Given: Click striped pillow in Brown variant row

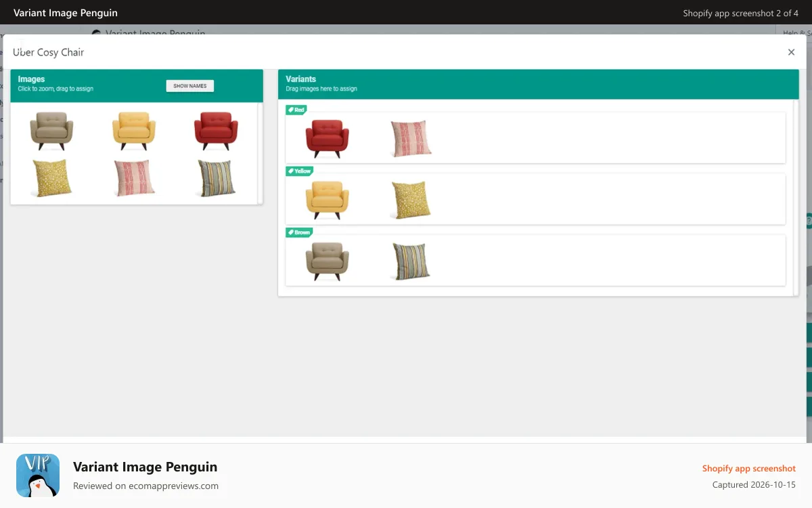Looking at the screenshot, I should (411, 261).
